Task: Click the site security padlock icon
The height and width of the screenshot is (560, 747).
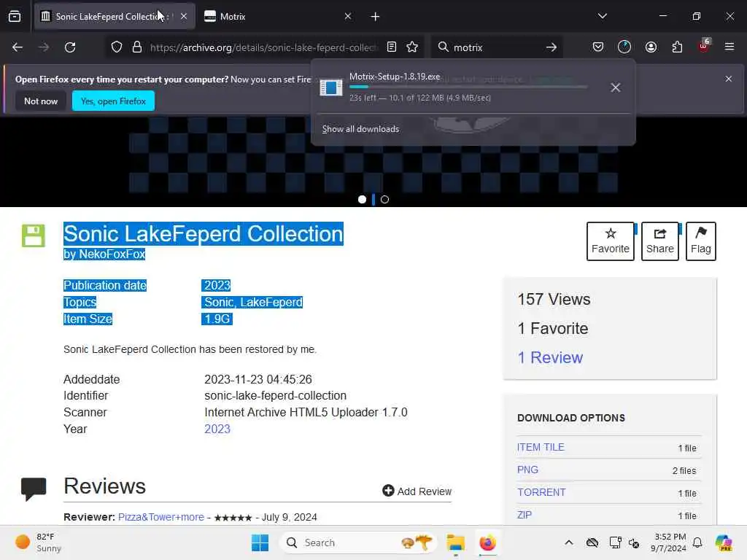Action: pos(137,47)
